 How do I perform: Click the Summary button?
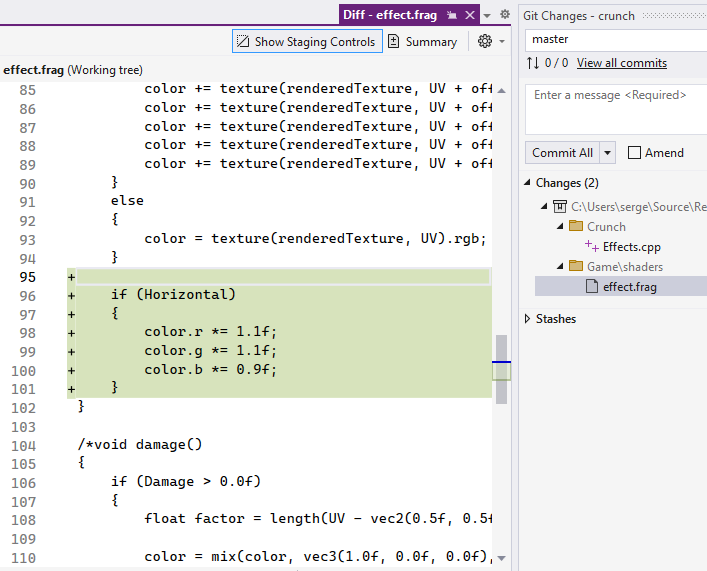(422, 41)
